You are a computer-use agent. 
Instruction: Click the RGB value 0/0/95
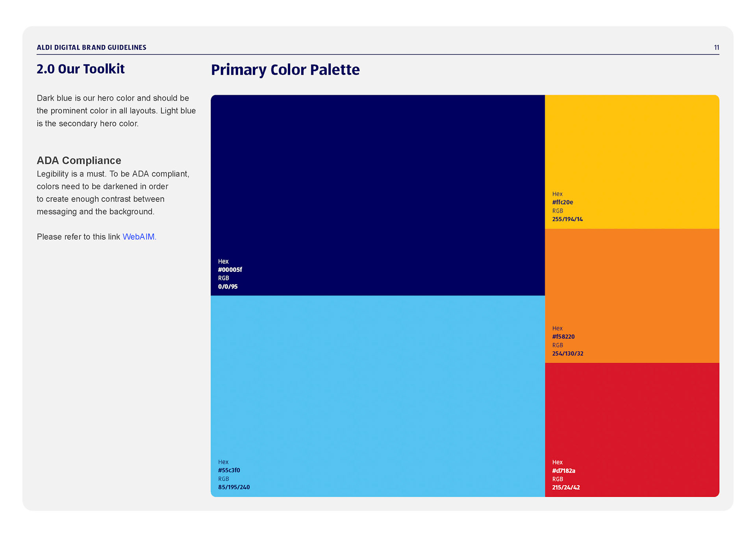228,287
